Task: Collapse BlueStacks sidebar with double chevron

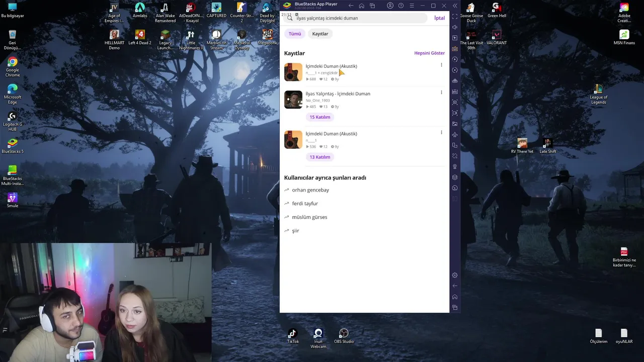Action: pos(455,6)
